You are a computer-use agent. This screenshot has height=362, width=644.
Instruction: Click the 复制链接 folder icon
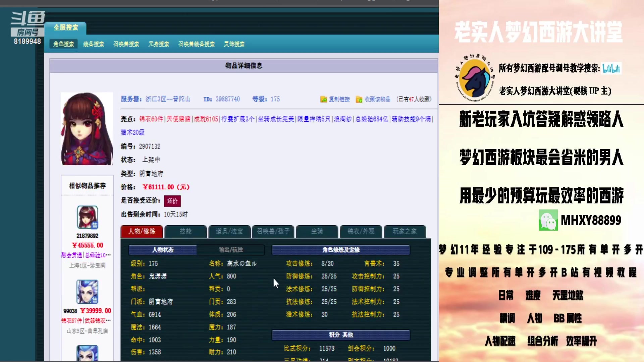point(324,99)
